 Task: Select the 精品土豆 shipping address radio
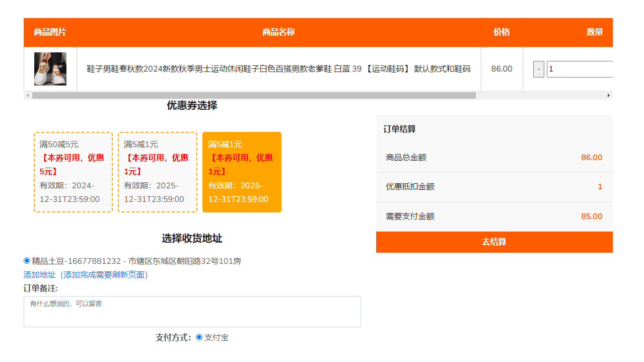pos(27,261)
